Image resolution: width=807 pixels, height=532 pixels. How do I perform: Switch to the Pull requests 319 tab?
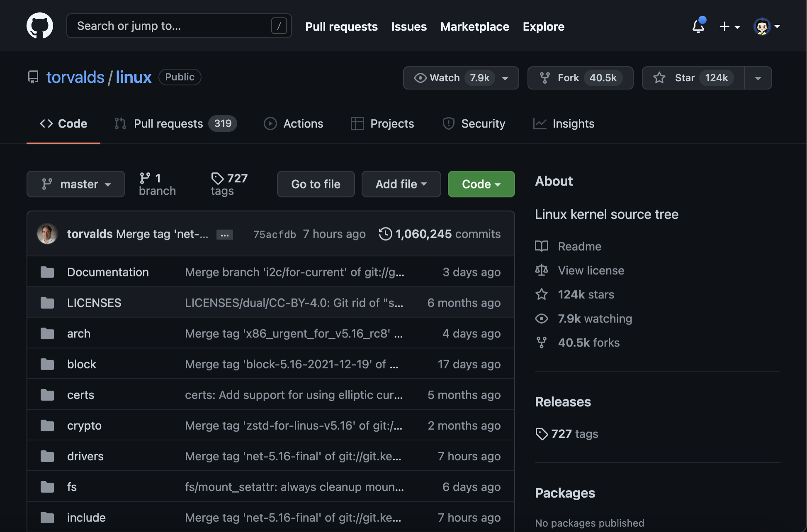[175, 123]
